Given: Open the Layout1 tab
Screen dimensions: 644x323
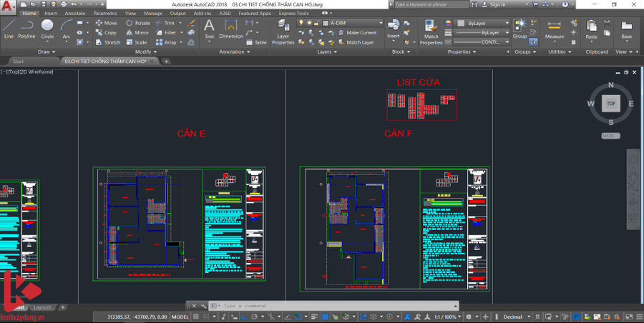Looking at the screenshot, I should click(x=42, y=307).
